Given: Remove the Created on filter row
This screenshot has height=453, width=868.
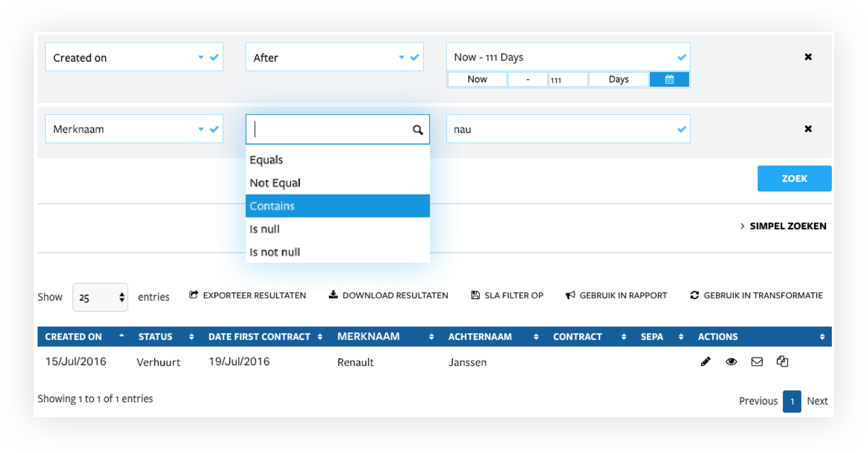Looking at the screenshot, I should point(808,57).
